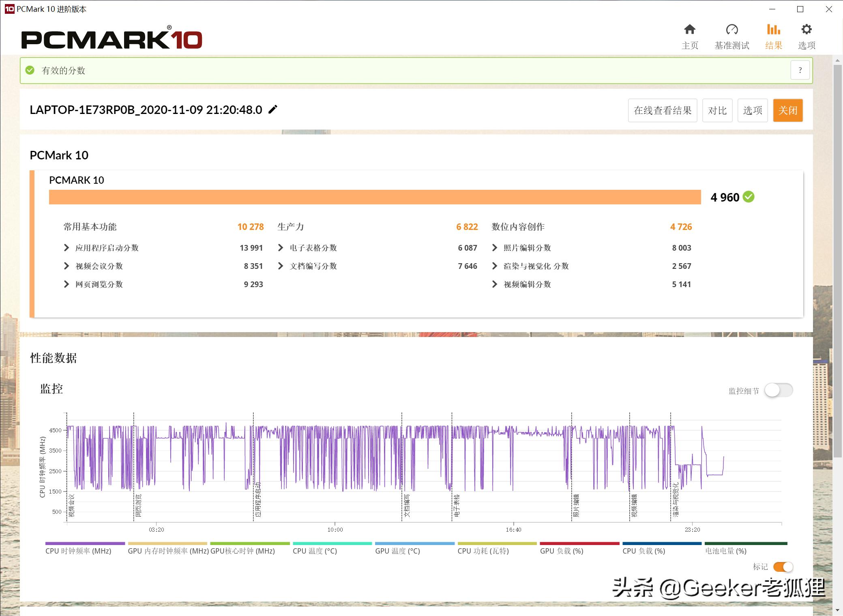Expand 渲染与视觉化 分数 details
Image resolution: width=843 pixels, height=616 pixels.
point(495,266)
